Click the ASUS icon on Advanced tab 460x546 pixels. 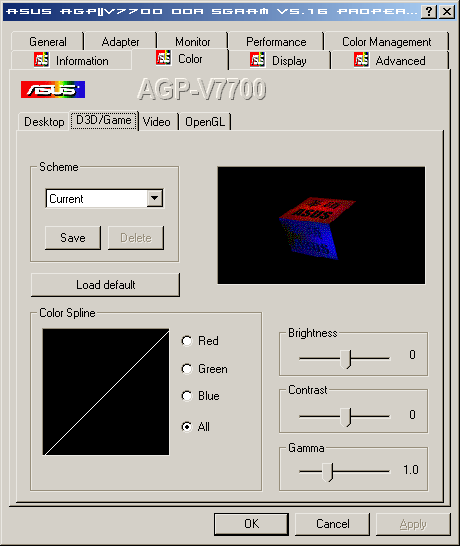click(x=361, y=60)
